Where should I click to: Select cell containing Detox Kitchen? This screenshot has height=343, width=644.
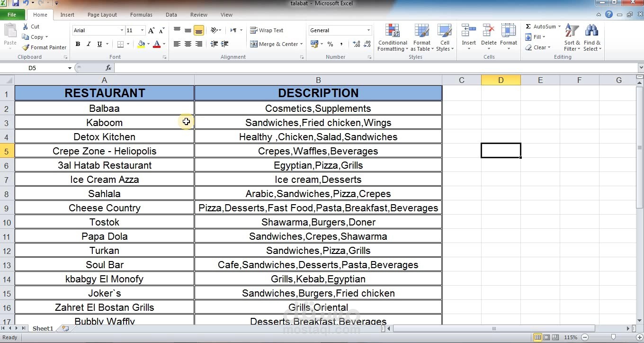[105, 137]
